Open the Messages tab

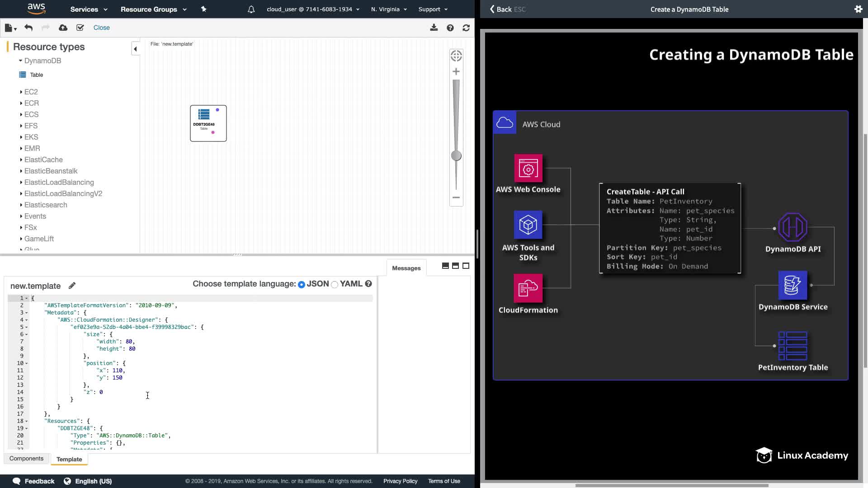tap(406, 268)
